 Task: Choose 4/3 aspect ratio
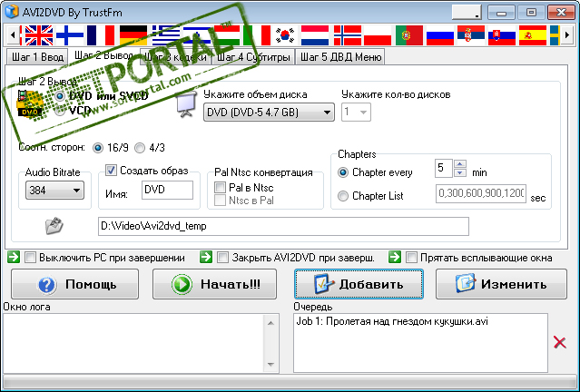[140, 148]
